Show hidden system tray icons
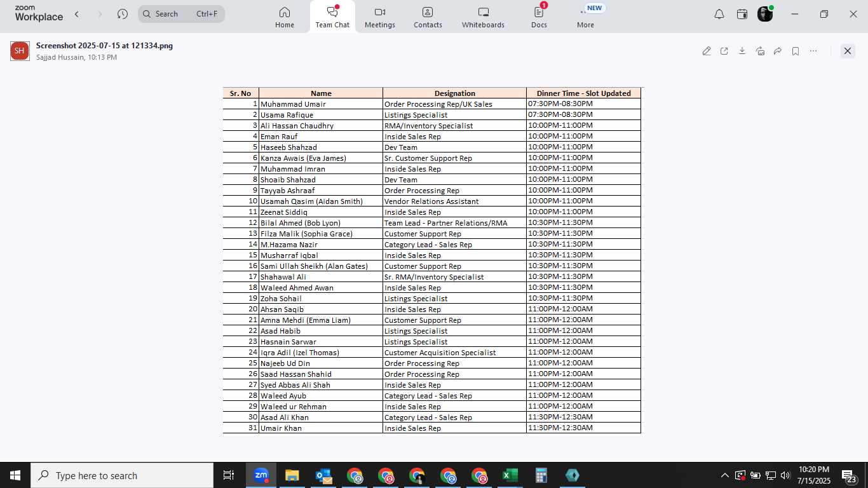The width and height of the screenshot is (868, 488). click(724, 475)
